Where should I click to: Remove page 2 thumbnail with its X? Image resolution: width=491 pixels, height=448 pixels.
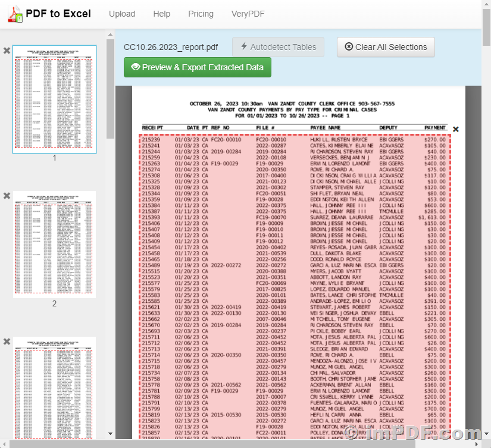[x=7, y=196]
